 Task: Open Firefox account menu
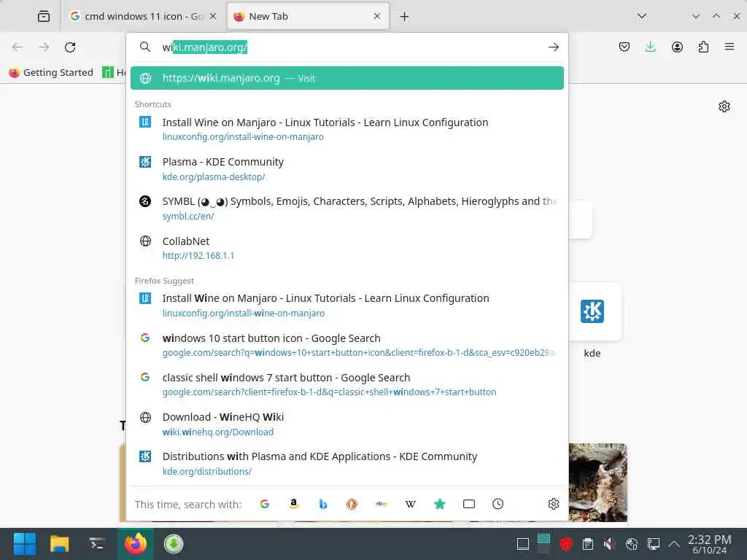pyautogui.click(x=677, y=47)
